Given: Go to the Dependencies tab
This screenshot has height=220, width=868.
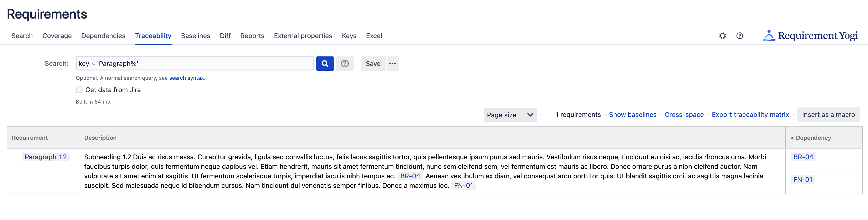Looking at the screenshot, I should tap(103, 36).
